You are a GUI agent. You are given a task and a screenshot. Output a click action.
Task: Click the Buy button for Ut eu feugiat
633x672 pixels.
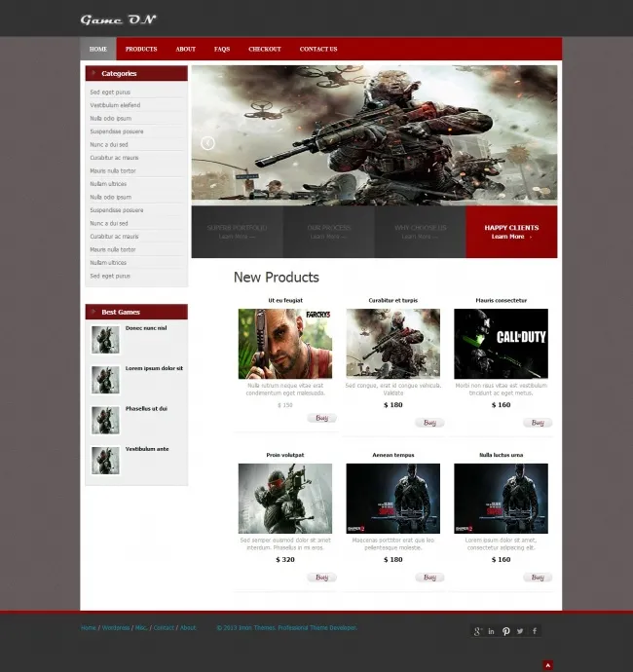pyautogui.click(x=322, y=418)
